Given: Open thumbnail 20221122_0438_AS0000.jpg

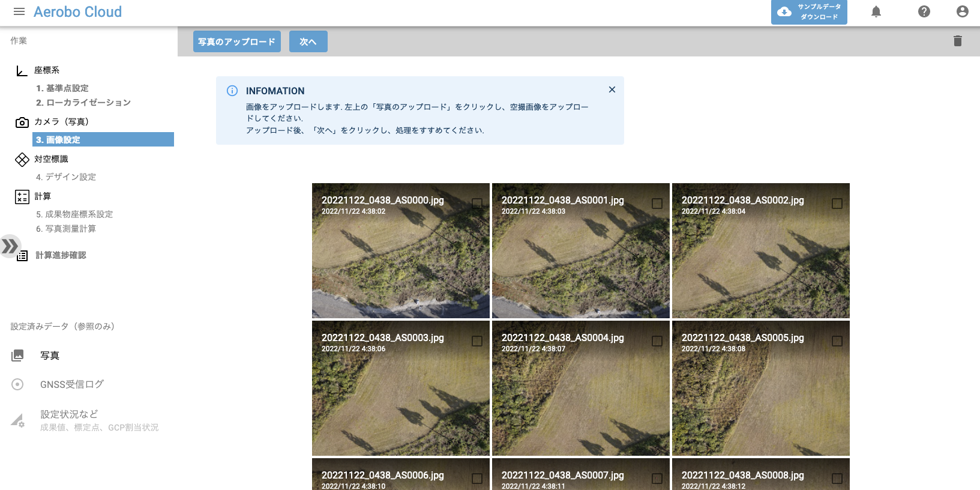Looking at the screenshot, I should click(401, 250).
